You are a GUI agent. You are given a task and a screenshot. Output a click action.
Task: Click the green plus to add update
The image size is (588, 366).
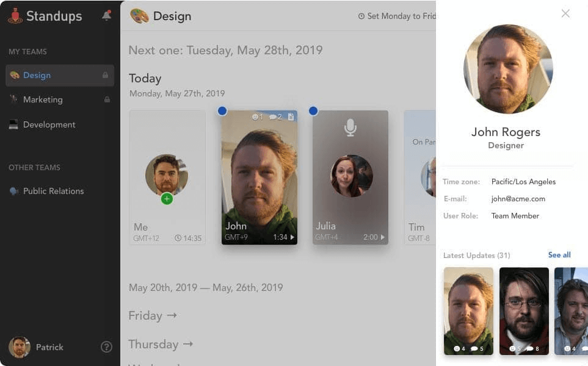point(167,199)
